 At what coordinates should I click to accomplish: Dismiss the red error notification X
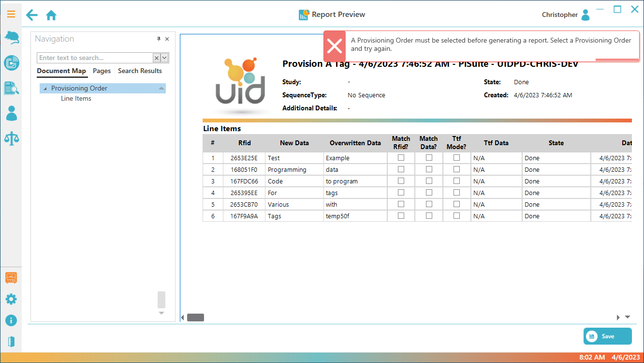click(335, 46)
